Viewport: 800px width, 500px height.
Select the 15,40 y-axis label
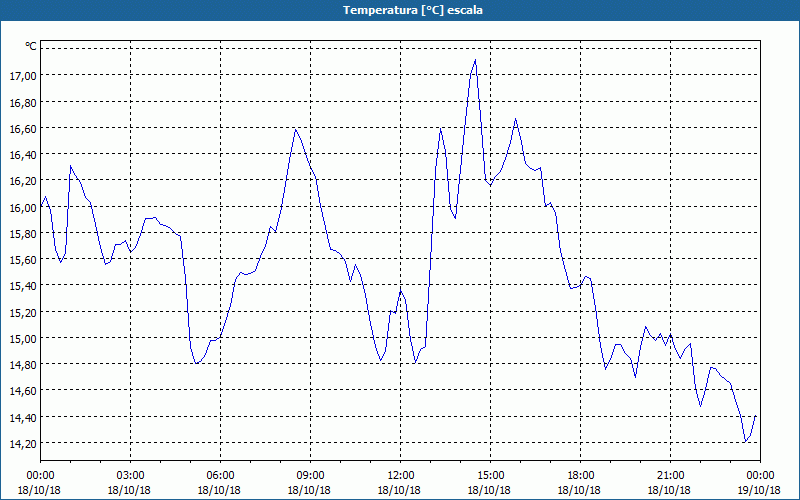point(23,286)
